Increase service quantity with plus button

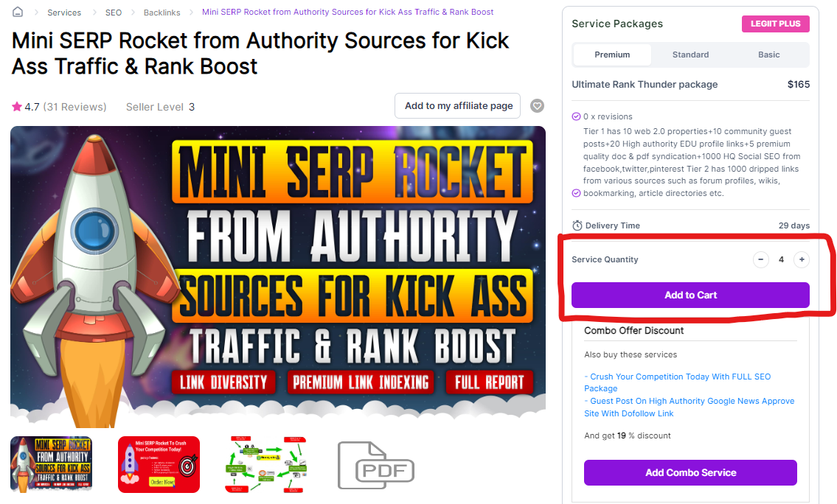coord(802,259)
